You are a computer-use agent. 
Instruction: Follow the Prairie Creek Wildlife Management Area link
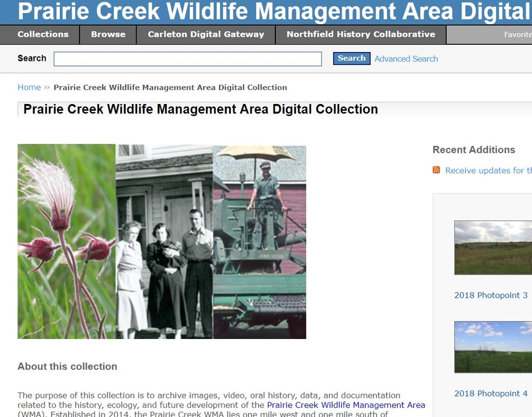point(346,405)
